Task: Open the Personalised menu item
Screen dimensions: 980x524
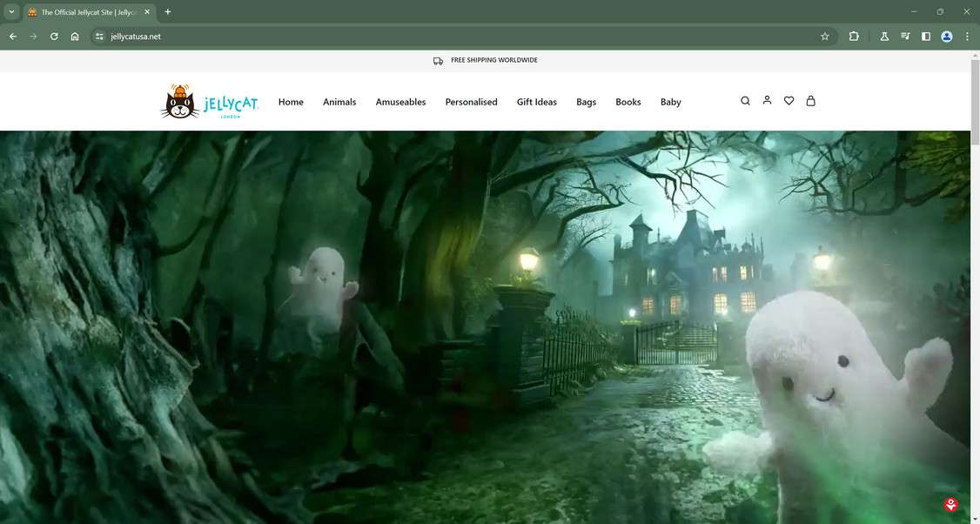Action: click(x=471, y=102)
